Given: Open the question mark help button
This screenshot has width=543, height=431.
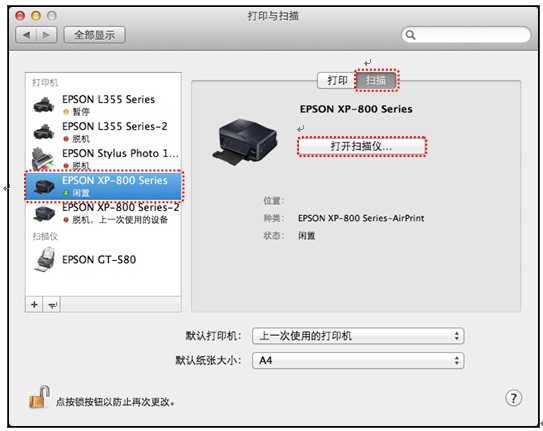Looking at the screenshot, I should point(513,398).
